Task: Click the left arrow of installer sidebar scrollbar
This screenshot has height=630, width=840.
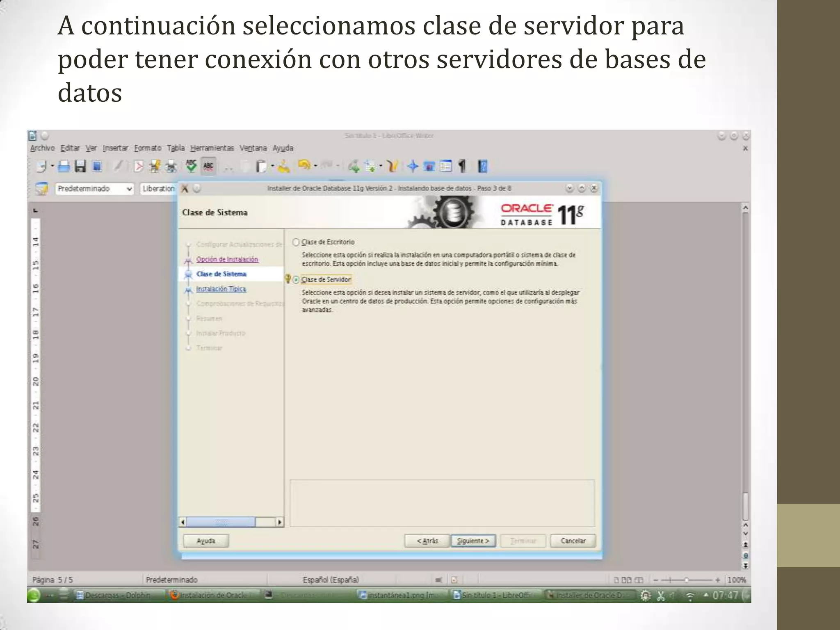Action: (183, 522)
